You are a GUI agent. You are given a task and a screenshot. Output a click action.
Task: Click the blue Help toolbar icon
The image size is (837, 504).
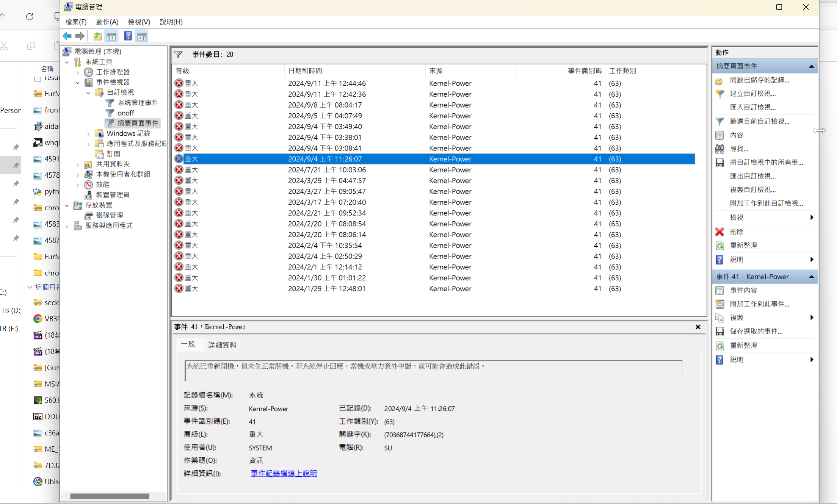click(x=128, y=36)
